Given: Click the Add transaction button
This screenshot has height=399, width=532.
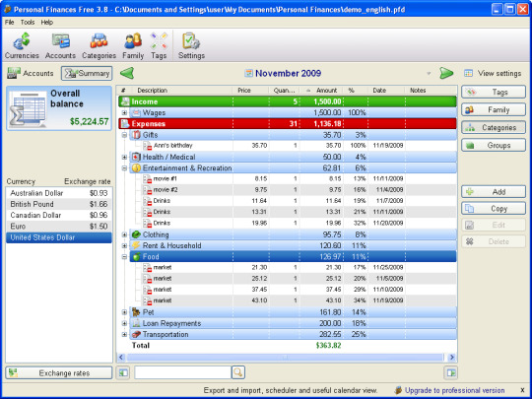Looking at the screenshot, I should (494, 192).
